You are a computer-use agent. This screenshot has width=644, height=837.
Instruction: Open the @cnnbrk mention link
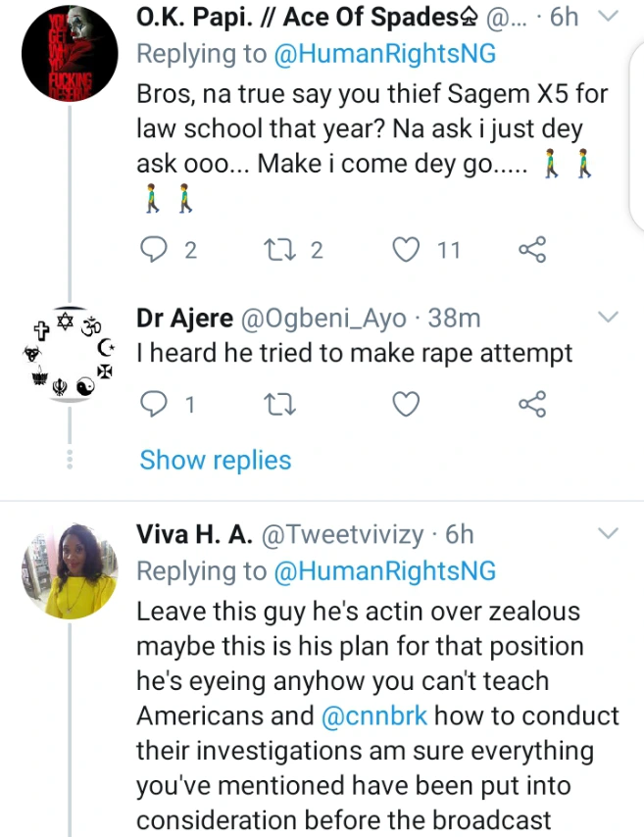pos(374,715)
